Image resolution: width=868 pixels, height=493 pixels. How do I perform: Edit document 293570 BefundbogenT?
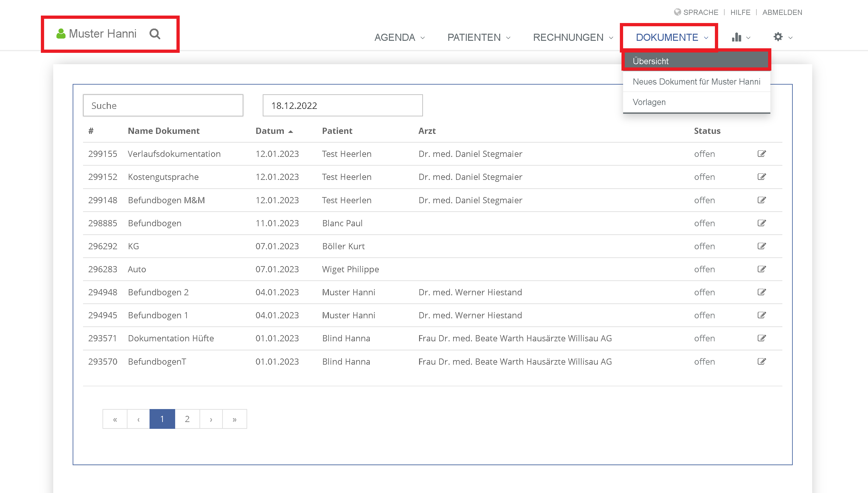762,362
